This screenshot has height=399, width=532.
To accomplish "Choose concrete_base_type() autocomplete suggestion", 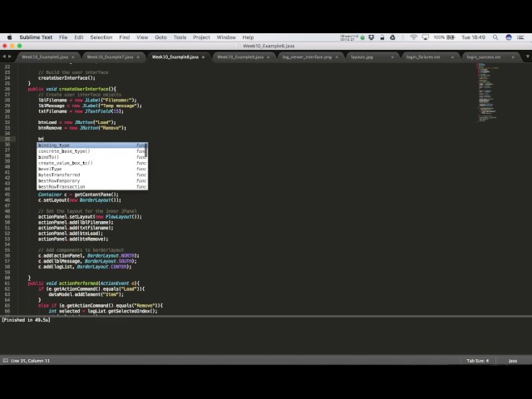I will 91,151.
